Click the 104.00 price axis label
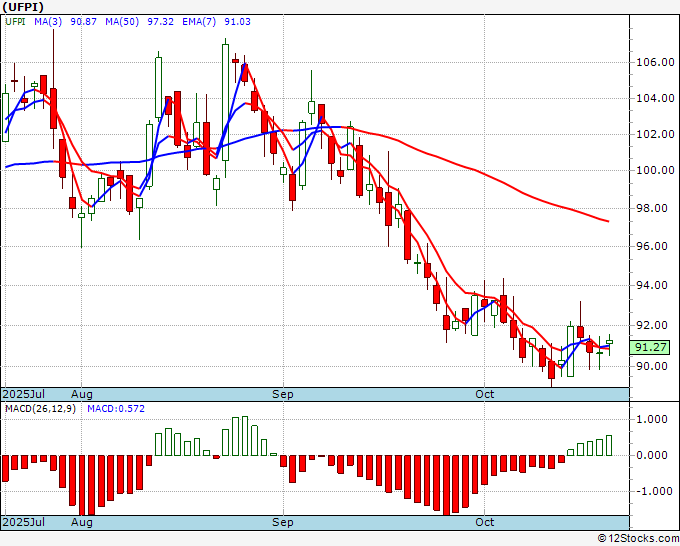Viewport: 680px width, 546px height. pyautogui.click(x=655, y=98)
